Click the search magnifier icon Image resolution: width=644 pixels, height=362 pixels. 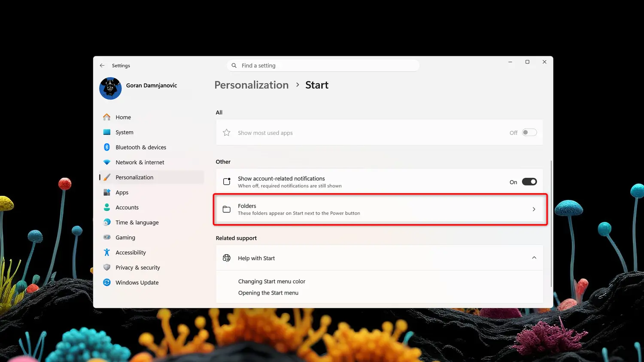[x=234, y=66]
